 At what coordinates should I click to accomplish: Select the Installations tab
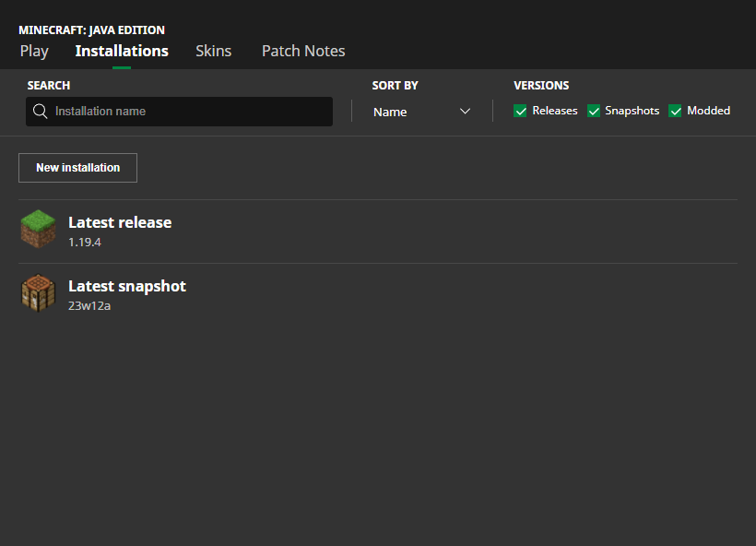click(122, 51)
